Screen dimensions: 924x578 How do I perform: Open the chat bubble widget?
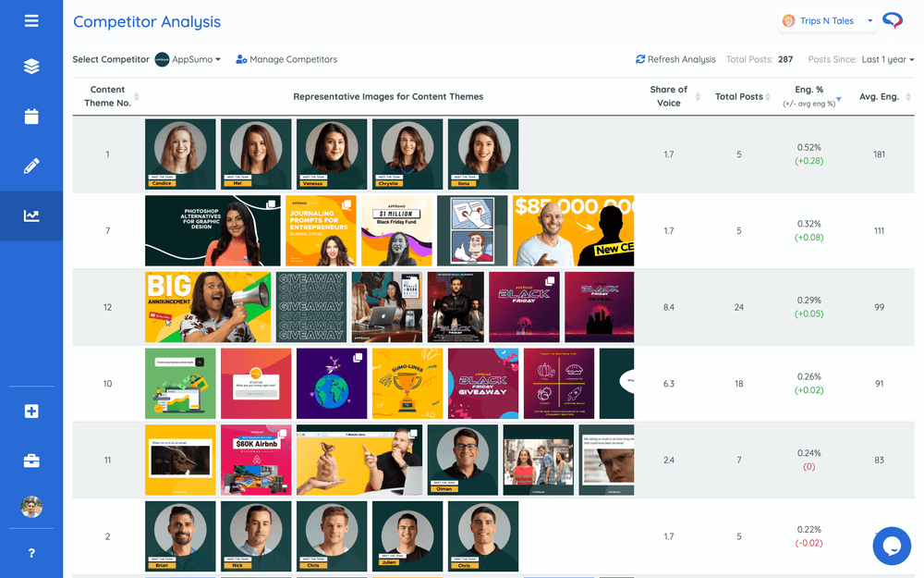click(892, 546)
